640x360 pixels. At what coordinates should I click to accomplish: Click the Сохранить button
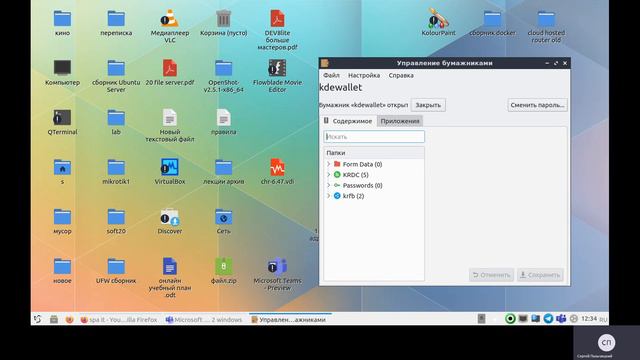point(540,275)
